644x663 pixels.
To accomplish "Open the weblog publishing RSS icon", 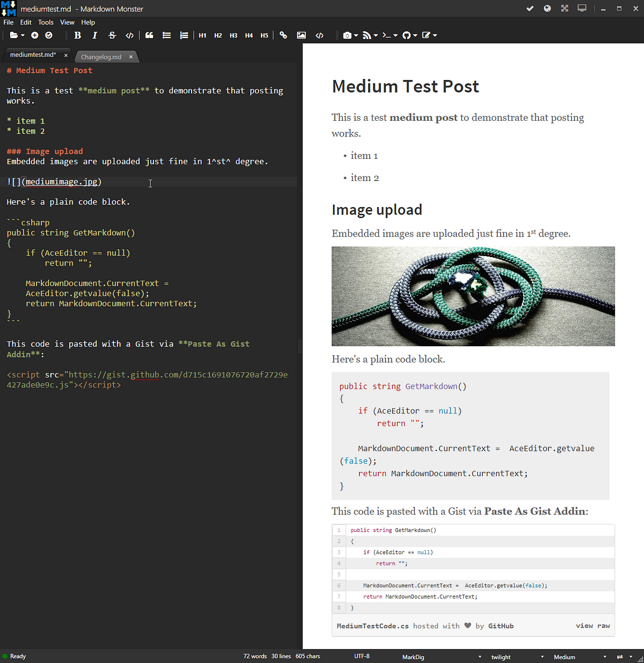I will (367, 35).
